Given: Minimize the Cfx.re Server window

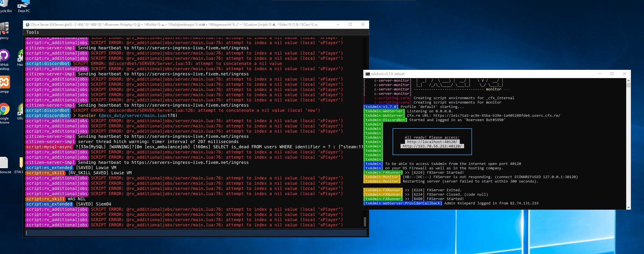Looking at the screenshot, I should point(338,25).
